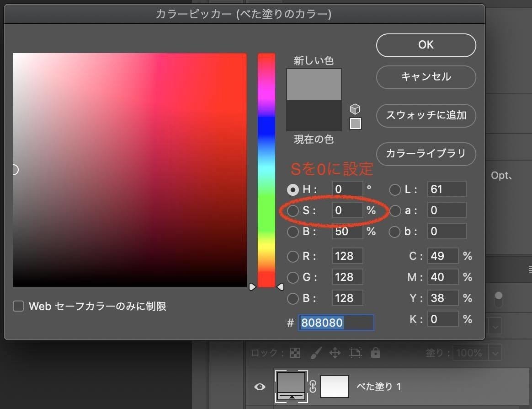Click the キャンセル button

[x=426, y=77]
